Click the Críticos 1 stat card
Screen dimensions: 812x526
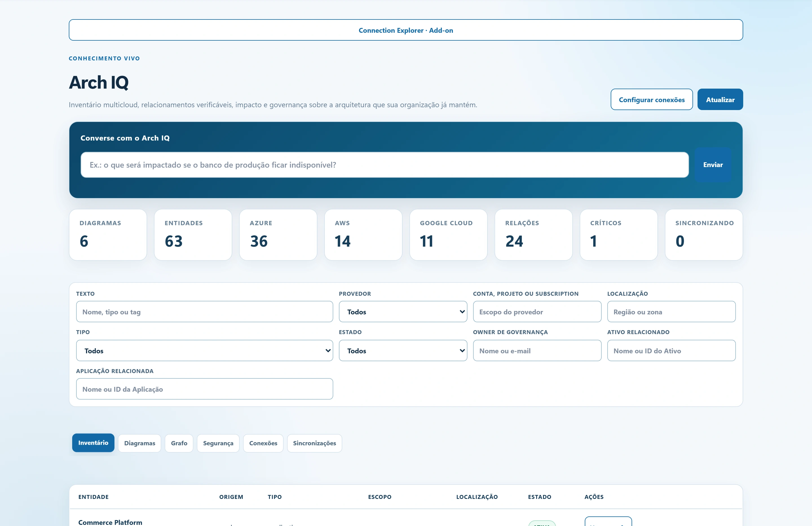tap(619, 235)
